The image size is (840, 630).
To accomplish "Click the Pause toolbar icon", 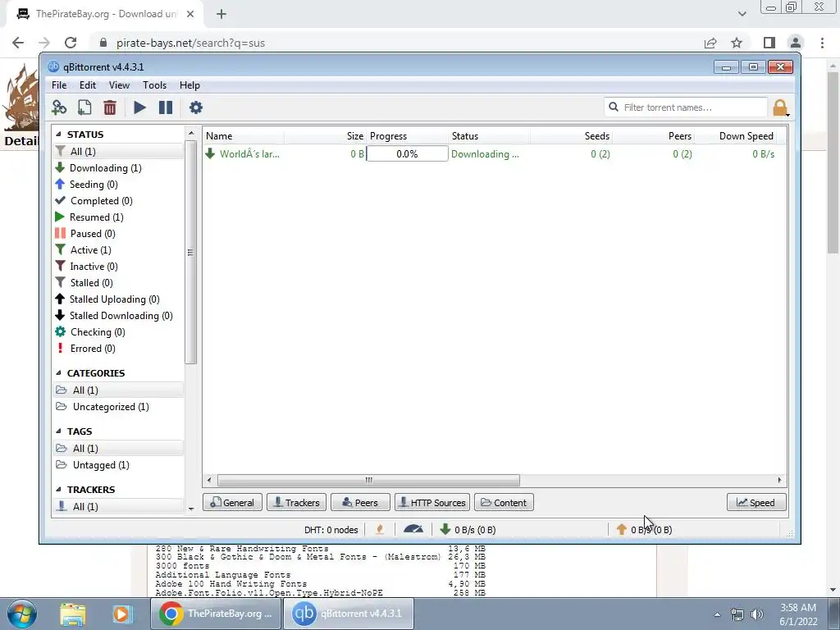I will click(x=166, y=107).
